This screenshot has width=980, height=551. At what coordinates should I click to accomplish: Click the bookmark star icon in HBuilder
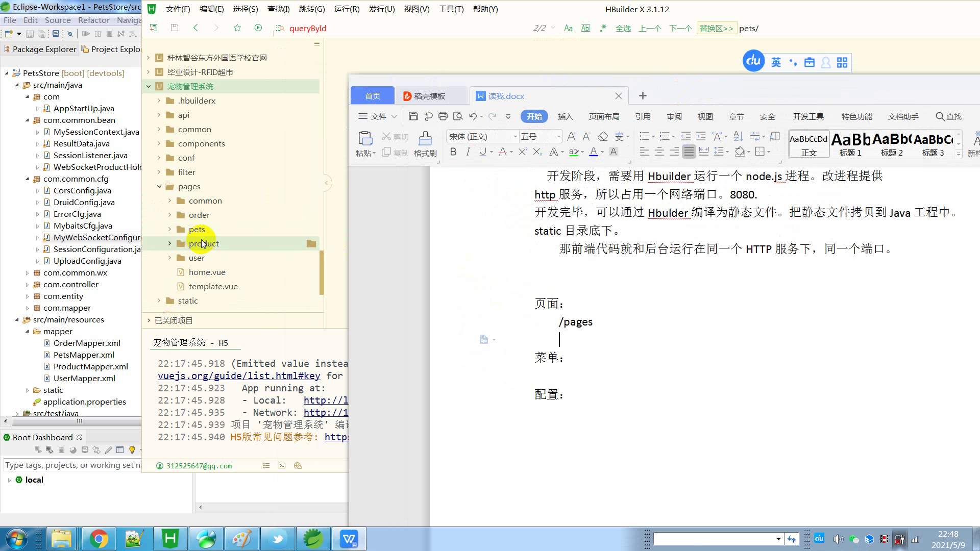pyautogui.click(x=237, y=28)
